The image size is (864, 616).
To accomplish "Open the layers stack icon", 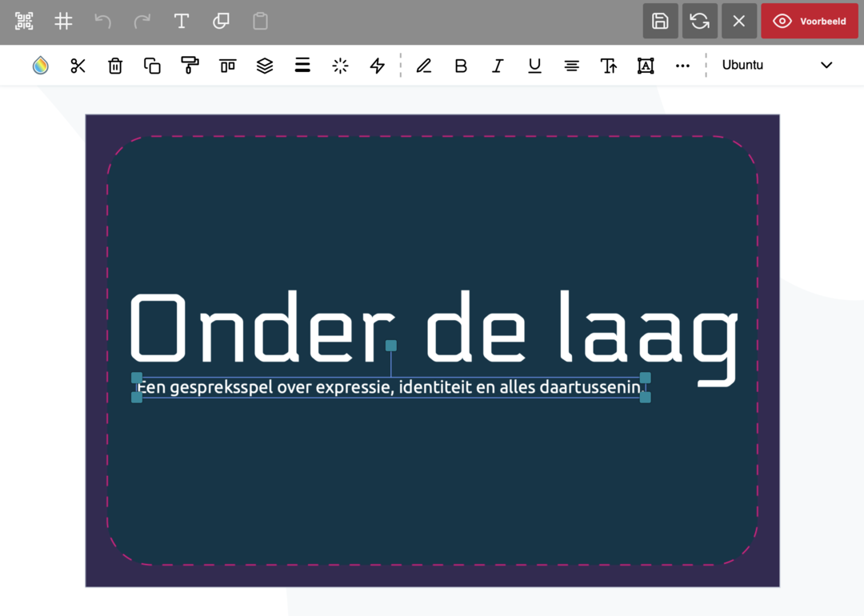I will point(265,66).
